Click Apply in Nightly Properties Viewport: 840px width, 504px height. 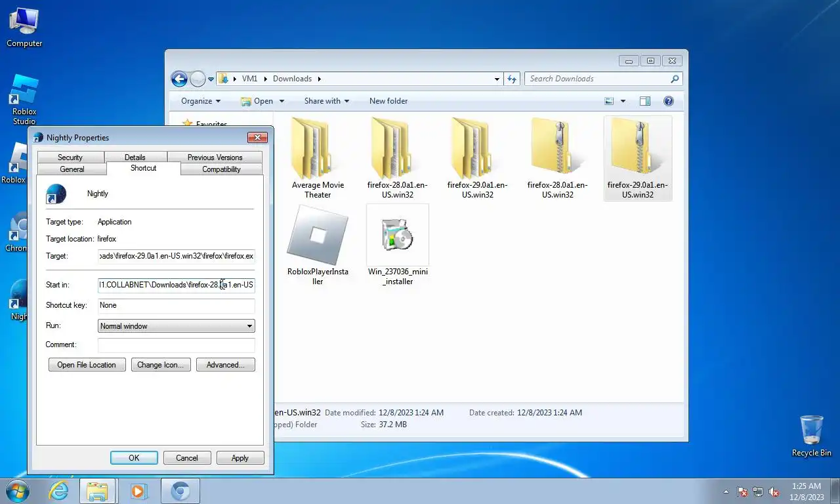point(240,458)
